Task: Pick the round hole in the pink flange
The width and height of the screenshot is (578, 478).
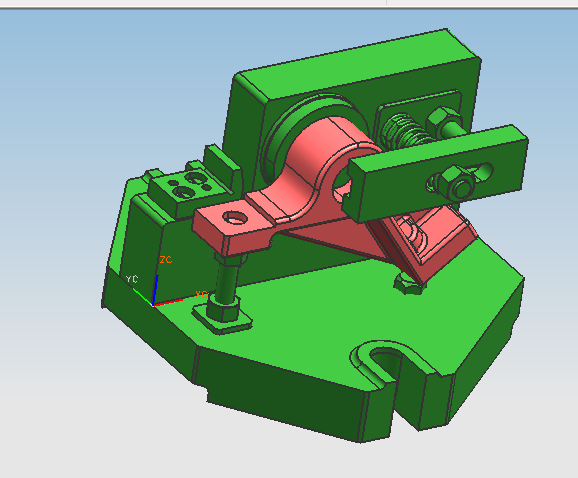Action: [236, 218]
